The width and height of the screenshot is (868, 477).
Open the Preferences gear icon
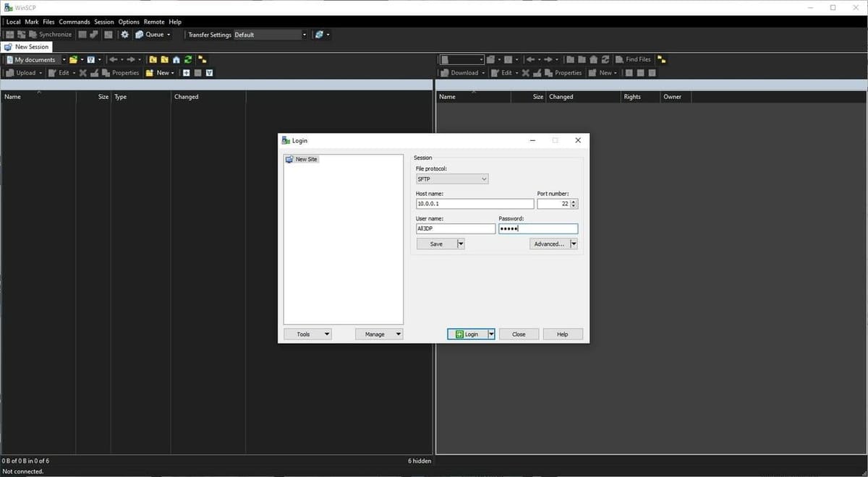(124, 34)
